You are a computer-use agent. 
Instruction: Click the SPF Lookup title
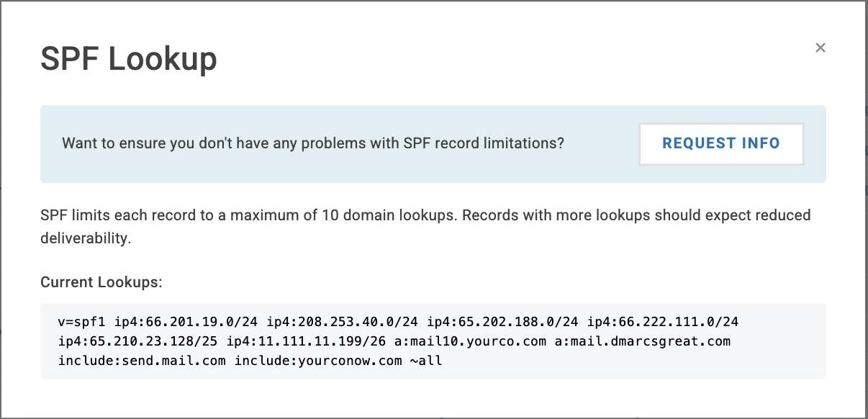[x=128, y=59]
